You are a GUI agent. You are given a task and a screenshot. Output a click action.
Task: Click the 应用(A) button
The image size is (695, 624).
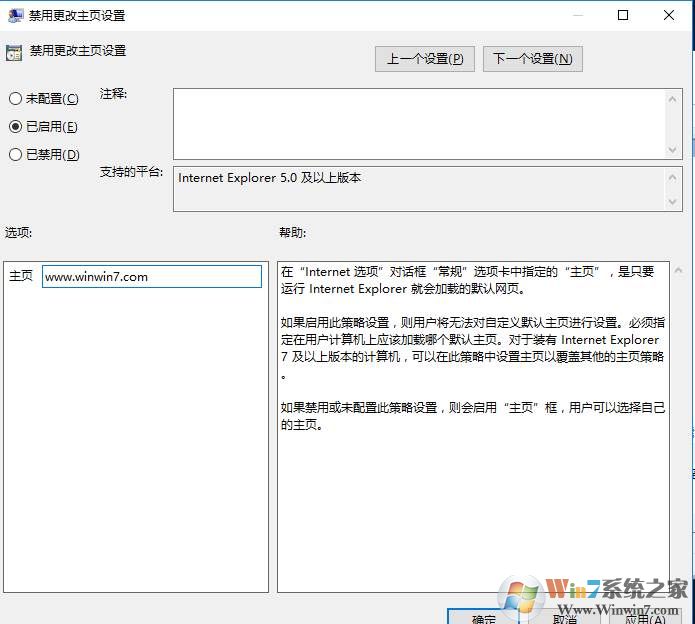coord(645,618)
